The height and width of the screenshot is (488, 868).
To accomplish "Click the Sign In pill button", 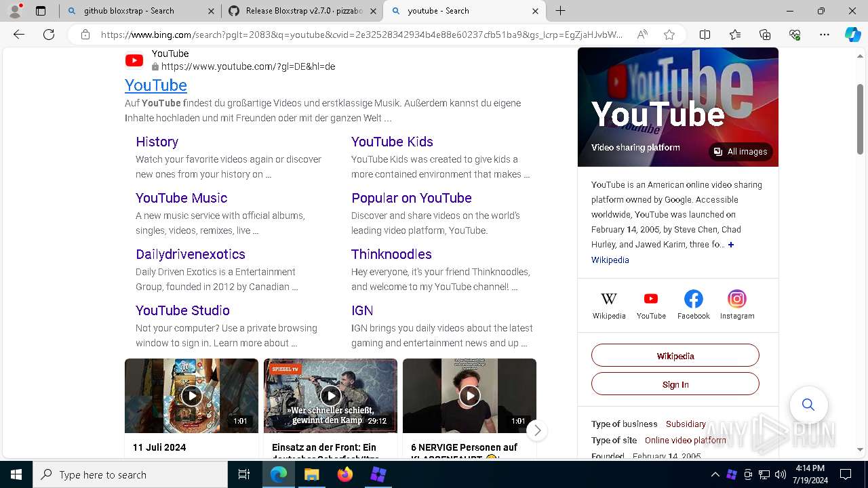I will click(x=675, y=384).
